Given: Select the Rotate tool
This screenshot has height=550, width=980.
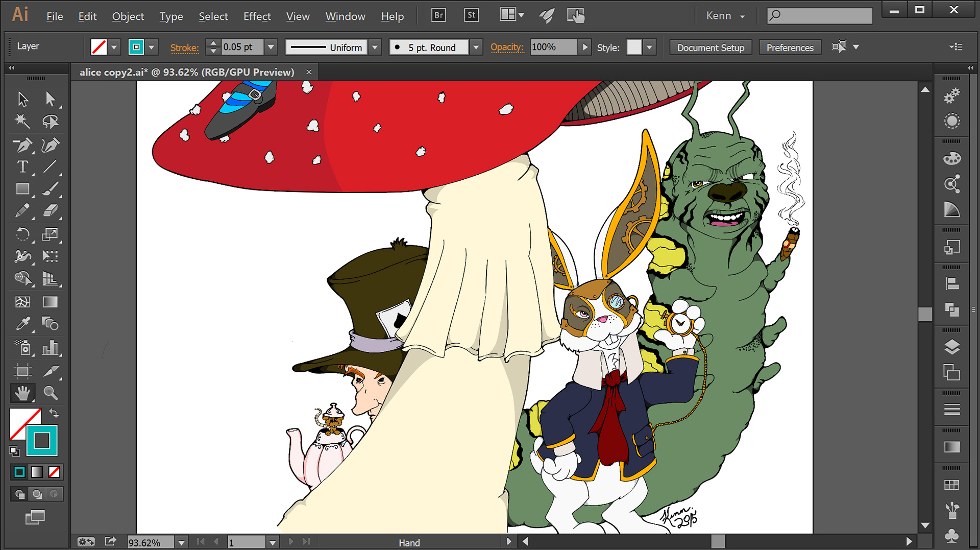Looking at the screenshot, I should tap(22, 234).
